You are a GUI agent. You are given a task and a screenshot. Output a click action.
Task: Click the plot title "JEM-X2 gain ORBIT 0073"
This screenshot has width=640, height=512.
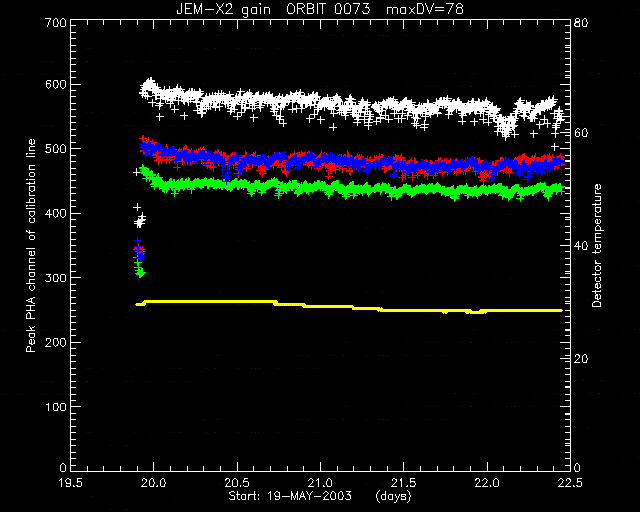tap(273, 9)
